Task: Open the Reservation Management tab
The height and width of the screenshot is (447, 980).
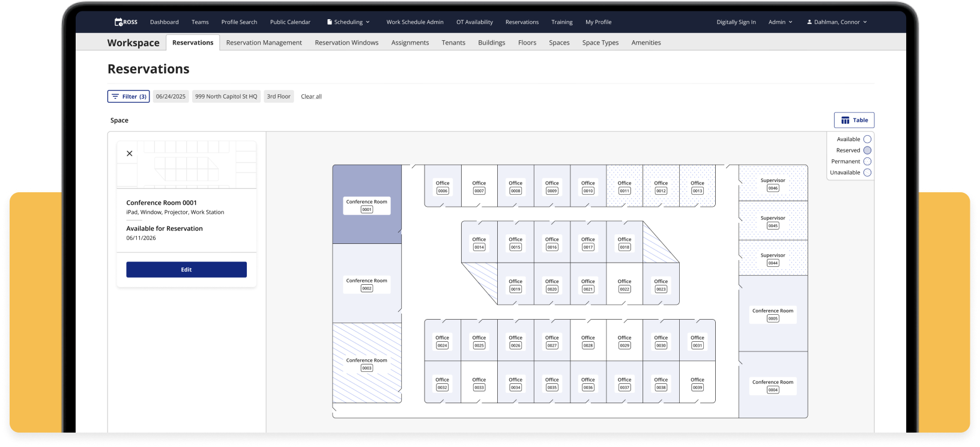Action: (x=264, y=43)
